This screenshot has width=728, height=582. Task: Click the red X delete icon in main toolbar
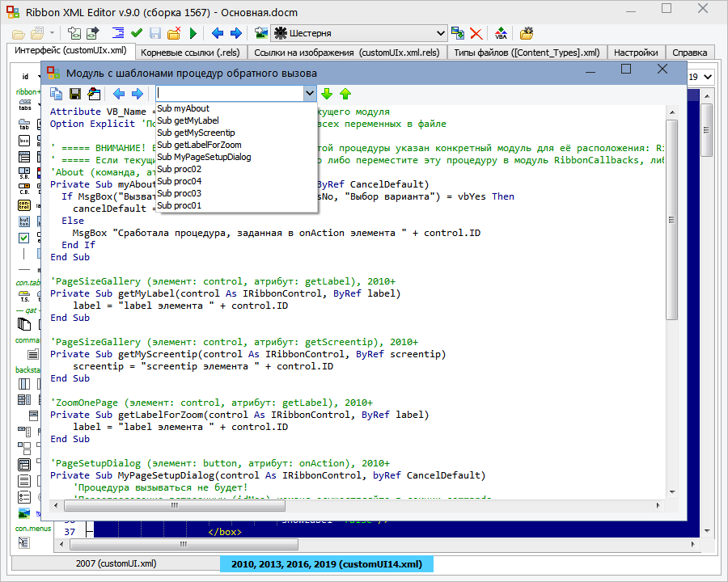[x=476, y=33]
